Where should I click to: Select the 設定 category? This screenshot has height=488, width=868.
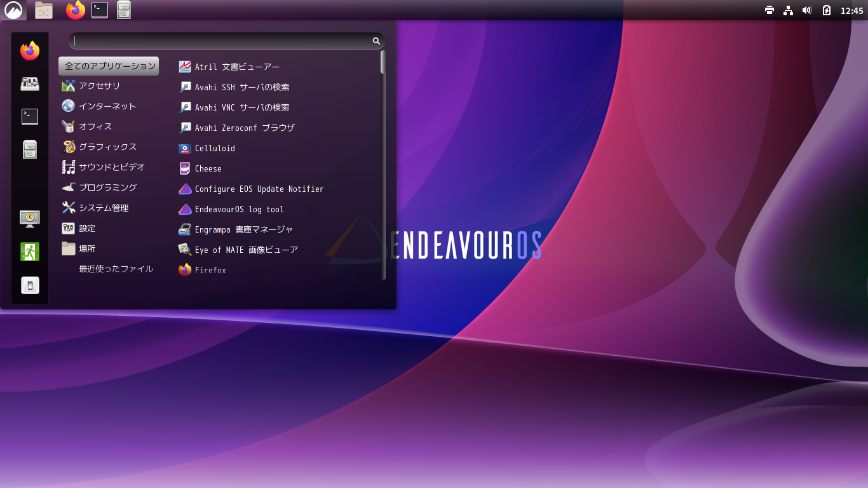[x=109, y=228]
